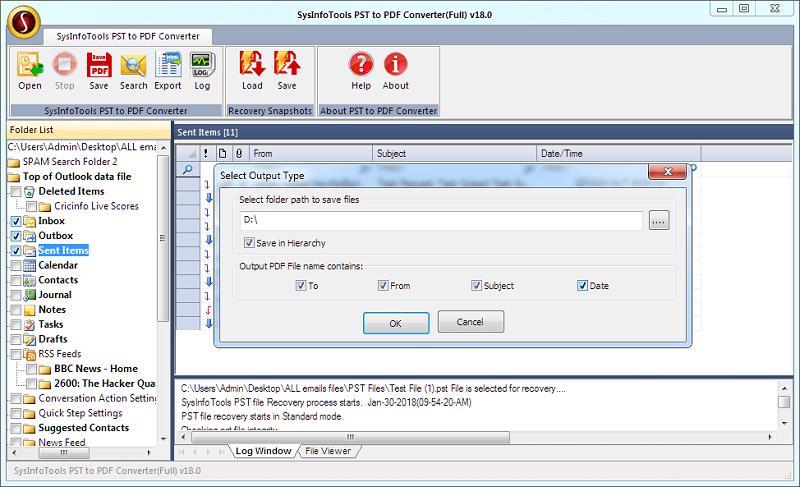The height and width of the screenshot is (487, 800).
Task: Click Cancel in Select Output Type dialog
Action: (x=470, y=322)
